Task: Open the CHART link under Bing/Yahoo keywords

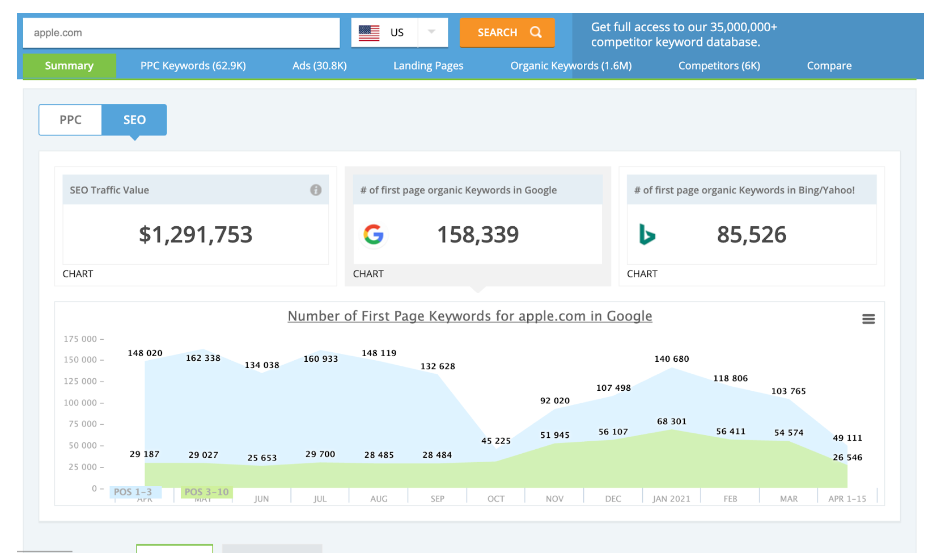Action: click(x=642, y=273)
